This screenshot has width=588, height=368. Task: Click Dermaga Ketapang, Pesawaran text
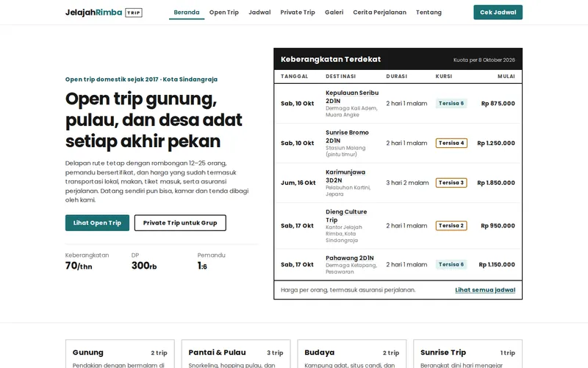click(x=351, y=269)
